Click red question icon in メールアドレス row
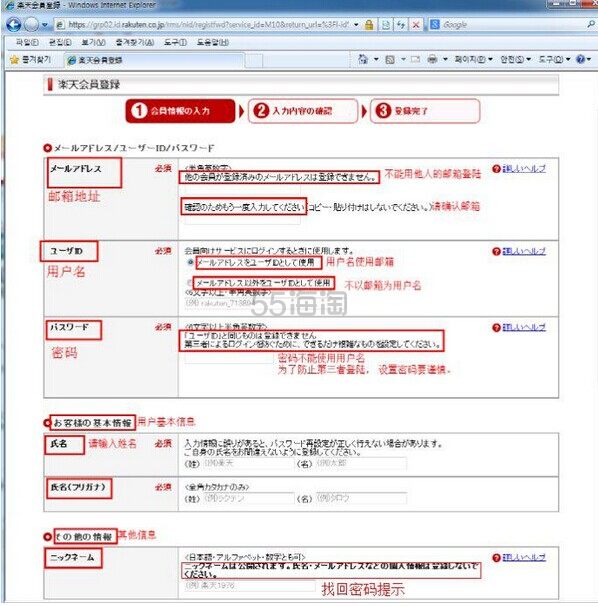The image size is (598, 606). (497, 169)
